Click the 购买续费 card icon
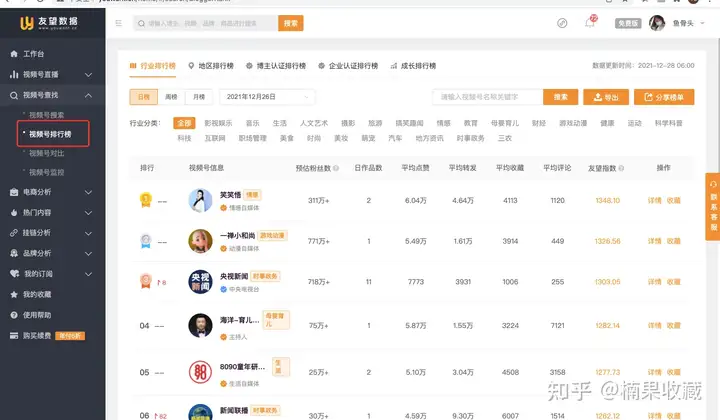Viewport: 720px width, 420px height. pos(14,336)
